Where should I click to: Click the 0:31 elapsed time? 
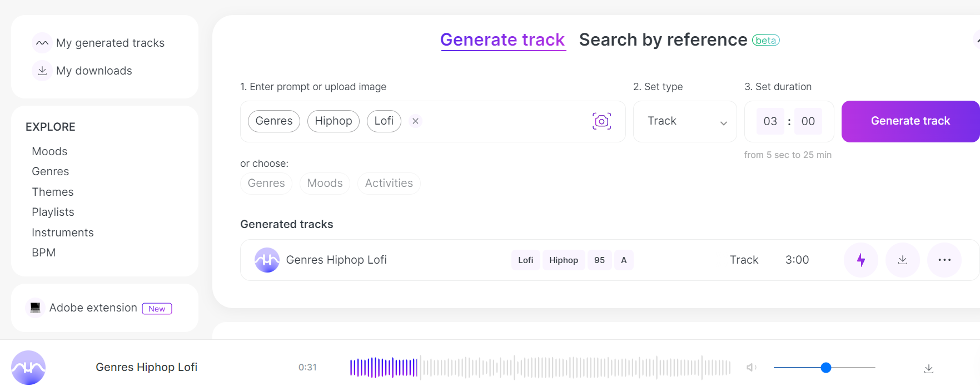[307, 367]
